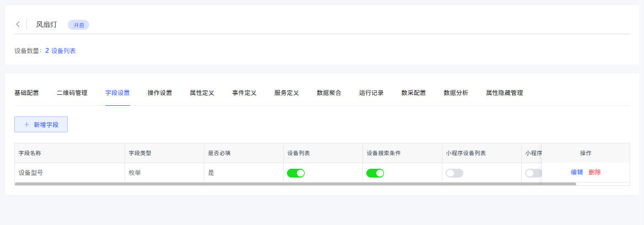Click the 新增字段 button
644x225 pixels.
[x=41, y=125]
